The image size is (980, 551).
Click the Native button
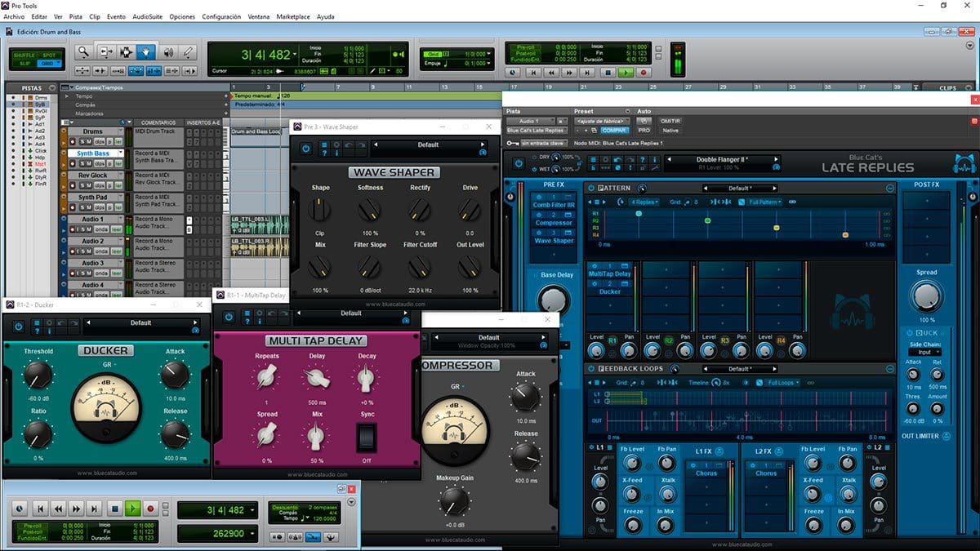point(670,131)
